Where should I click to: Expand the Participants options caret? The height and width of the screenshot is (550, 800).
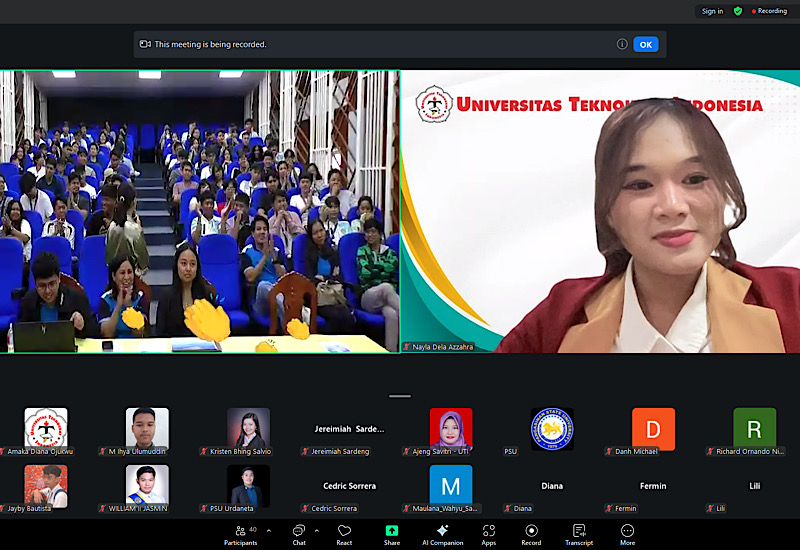click(269, 531)
